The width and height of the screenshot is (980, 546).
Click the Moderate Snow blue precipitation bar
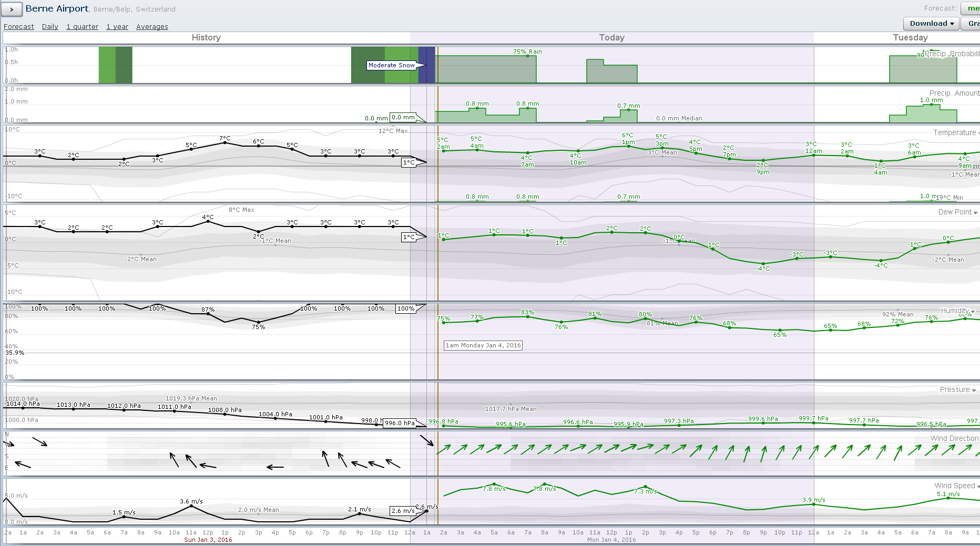click(x=427, y=65)
